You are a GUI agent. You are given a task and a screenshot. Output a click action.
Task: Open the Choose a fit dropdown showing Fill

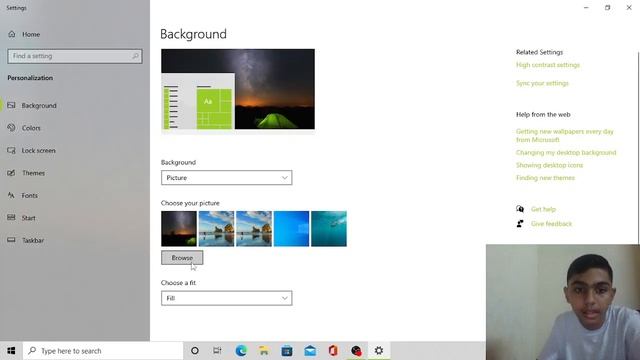pos(227,298)
